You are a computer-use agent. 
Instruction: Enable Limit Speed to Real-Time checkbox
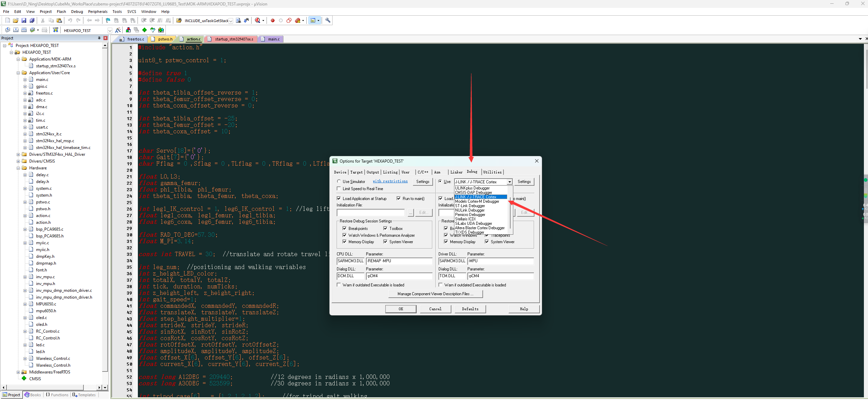coord(339,189)
